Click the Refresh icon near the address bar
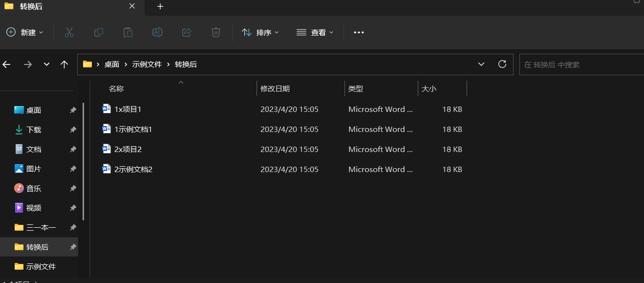The width and height of the screenshot is (644, 283). [x=502, y=64]
